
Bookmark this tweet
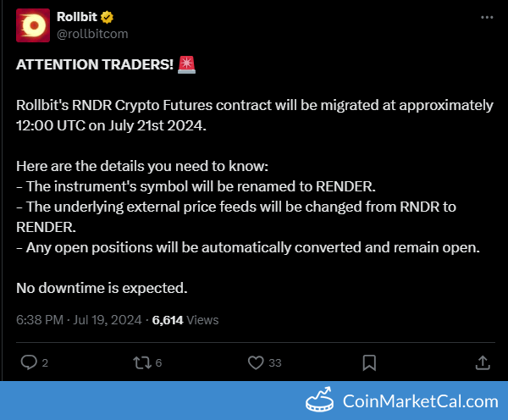click(x=369, y=362)
